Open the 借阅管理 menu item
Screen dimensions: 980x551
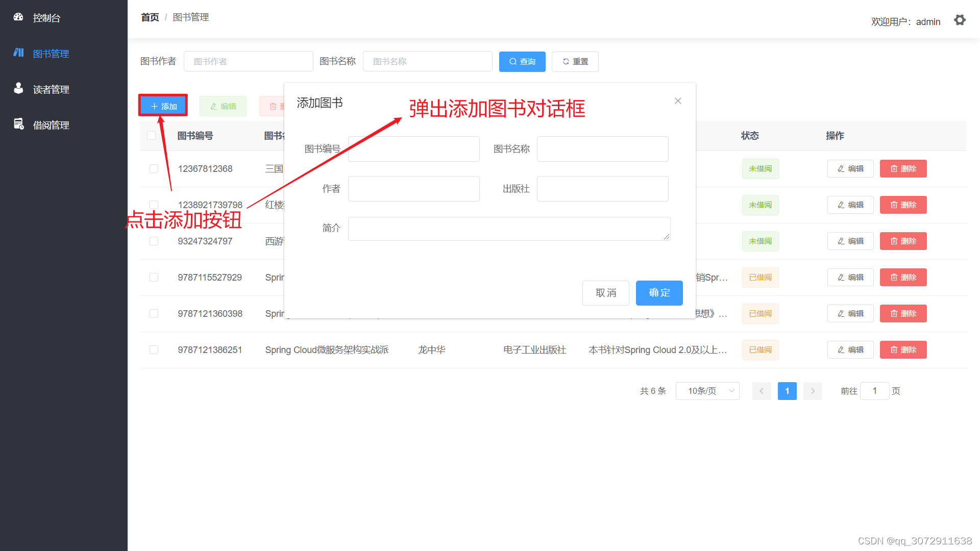pos(64,125)
